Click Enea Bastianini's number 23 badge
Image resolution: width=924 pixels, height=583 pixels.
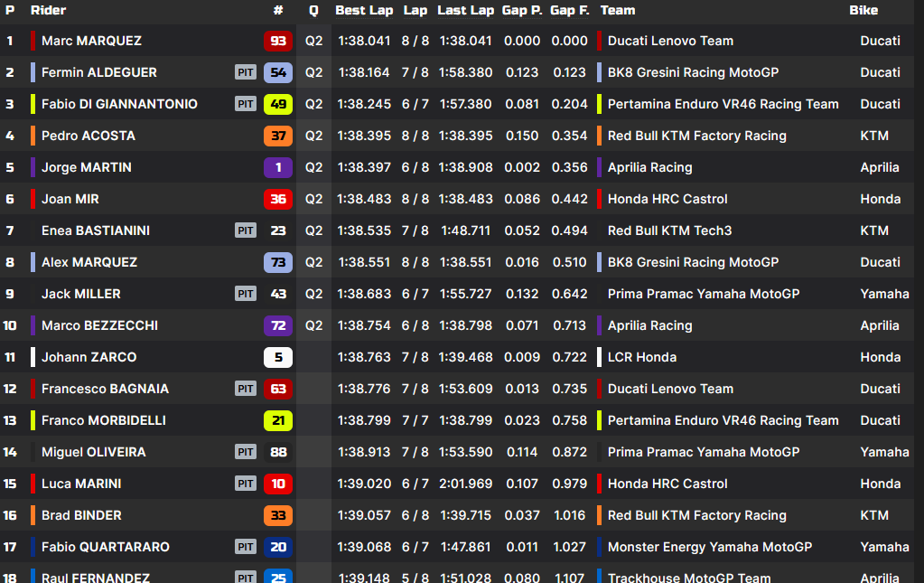click(278, 230)
